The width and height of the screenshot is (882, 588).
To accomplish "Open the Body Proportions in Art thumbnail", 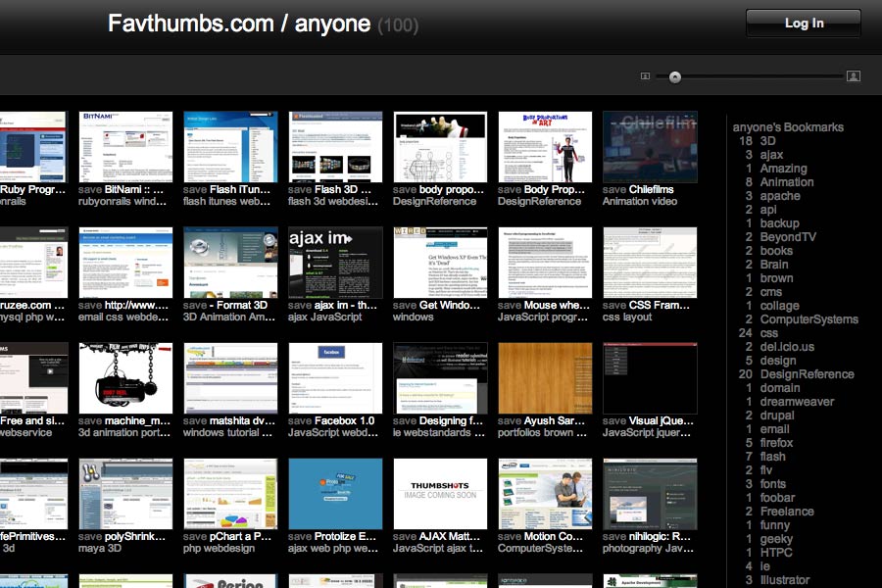I will (x=545, y=146).
